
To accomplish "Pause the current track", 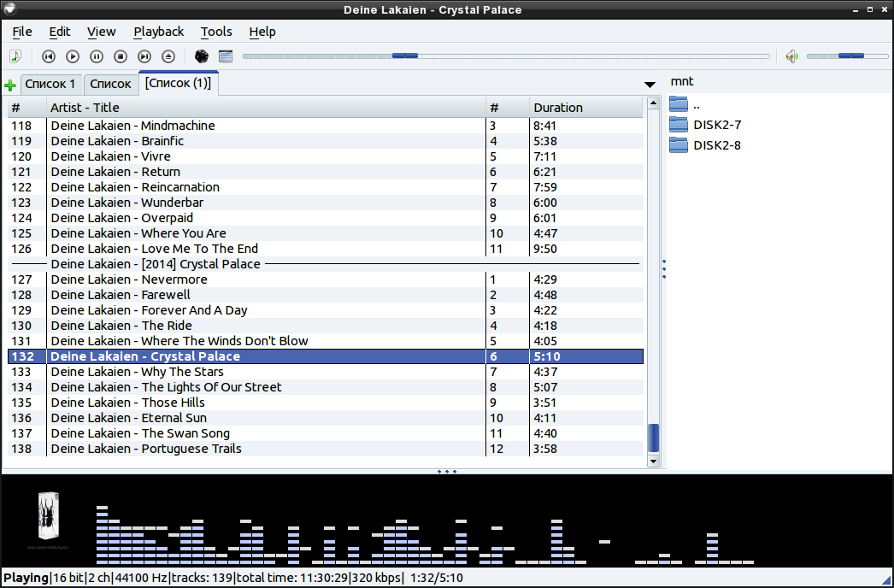I will tap(97, 56).
